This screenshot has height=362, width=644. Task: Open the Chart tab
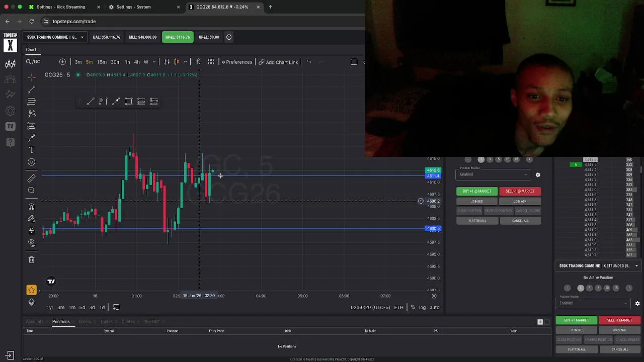pos(31,50)
